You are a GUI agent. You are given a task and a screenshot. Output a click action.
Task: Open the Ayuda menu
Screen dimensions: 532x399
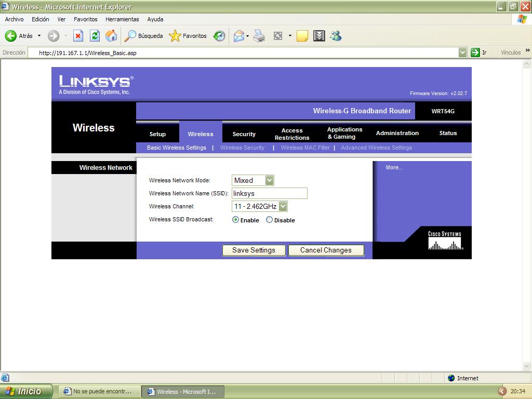155,19
